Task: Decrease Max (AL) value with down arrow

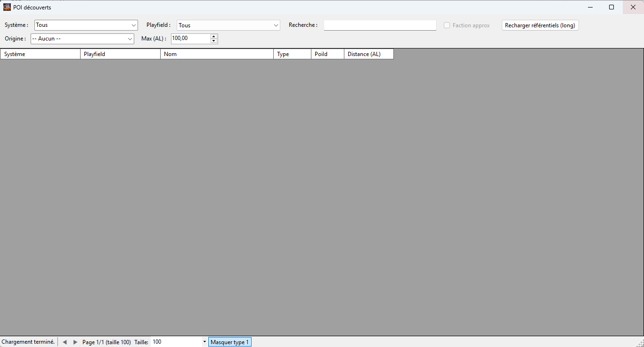Action: click(x=214, y=41)
